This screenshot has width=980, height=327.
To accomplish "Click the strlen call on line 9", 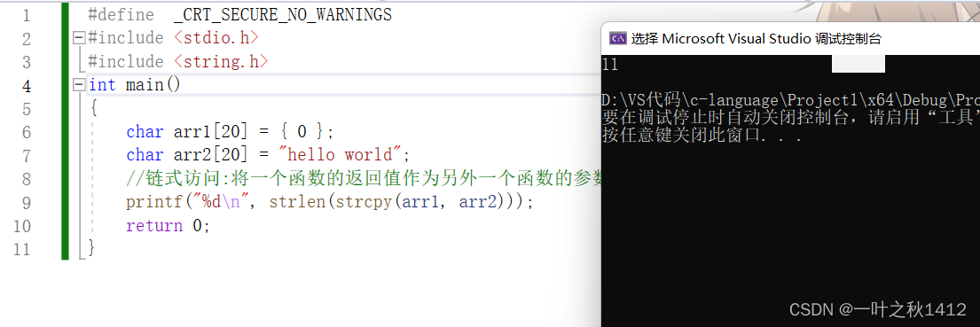I will [x=297, y=202].
